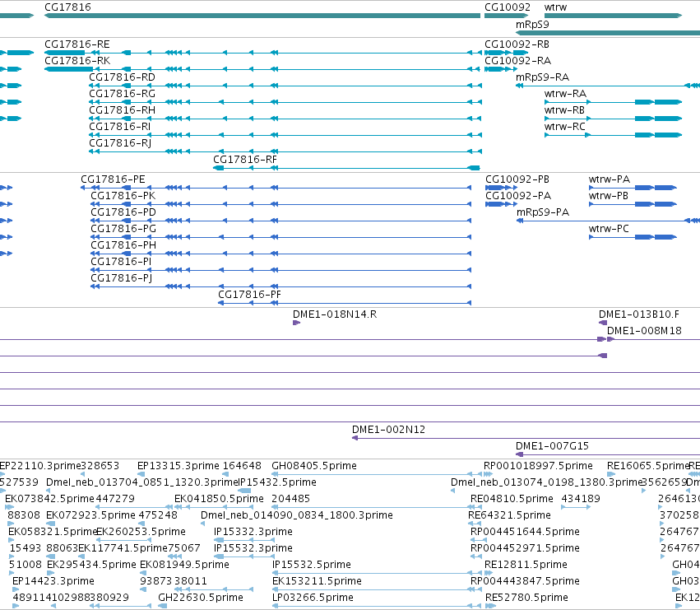Select protein CG10092-PB
The width and height of the screenshot is (700, 610).
click(x=517, y=179)
